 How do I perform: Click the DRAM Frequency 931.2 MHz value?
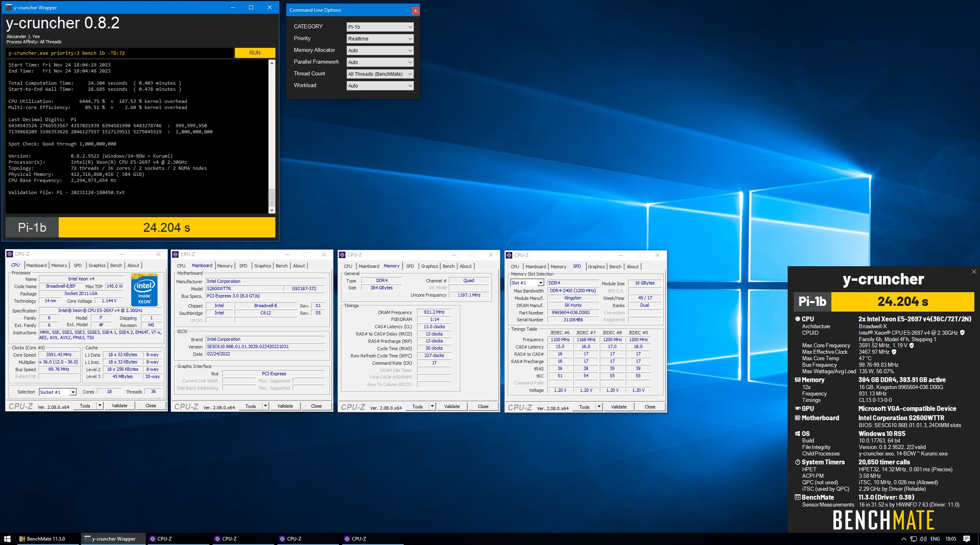coord(434,312)
